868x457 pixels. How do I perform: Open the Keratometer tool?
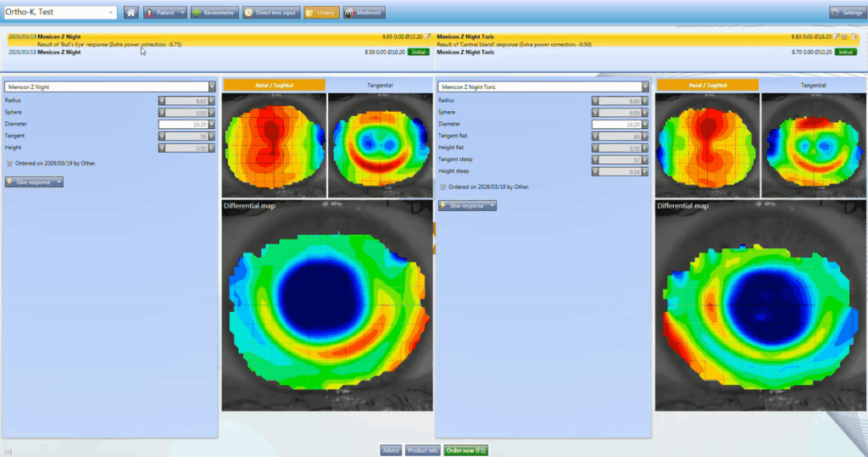[x=214, y=13]
